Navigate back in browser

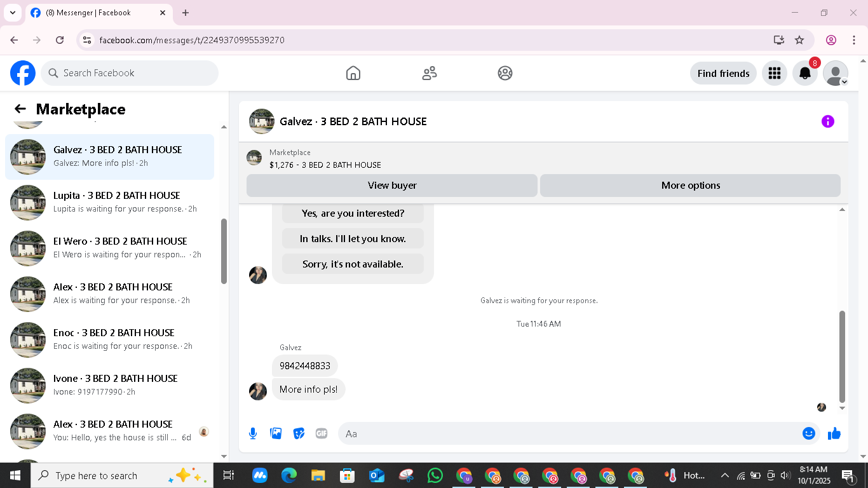(14, 40)
